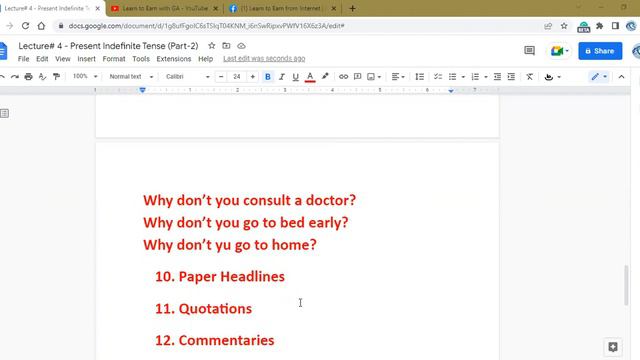Click the font size field showing 24
Viewport: 640px width, 360px height.
(237, 77)
